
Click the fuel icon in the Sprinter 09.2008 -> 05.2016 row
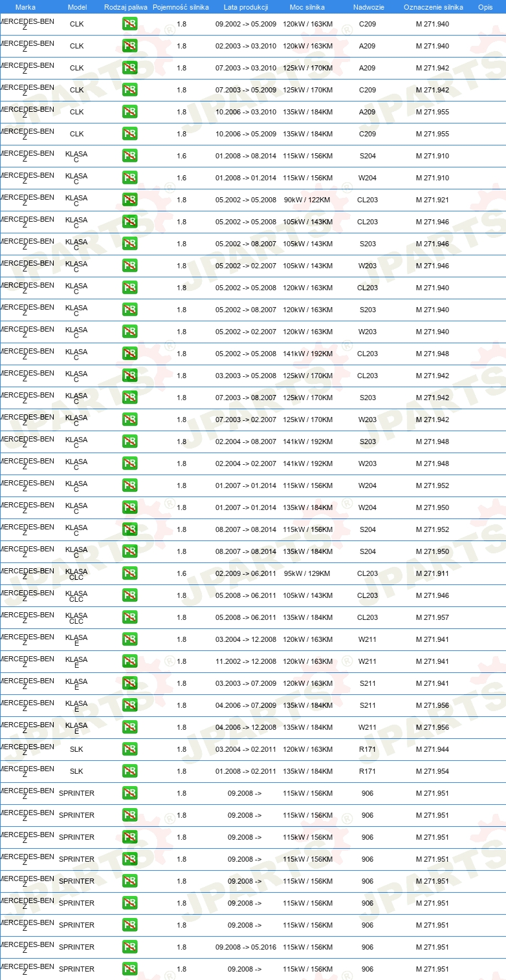[x=129, y=948]
